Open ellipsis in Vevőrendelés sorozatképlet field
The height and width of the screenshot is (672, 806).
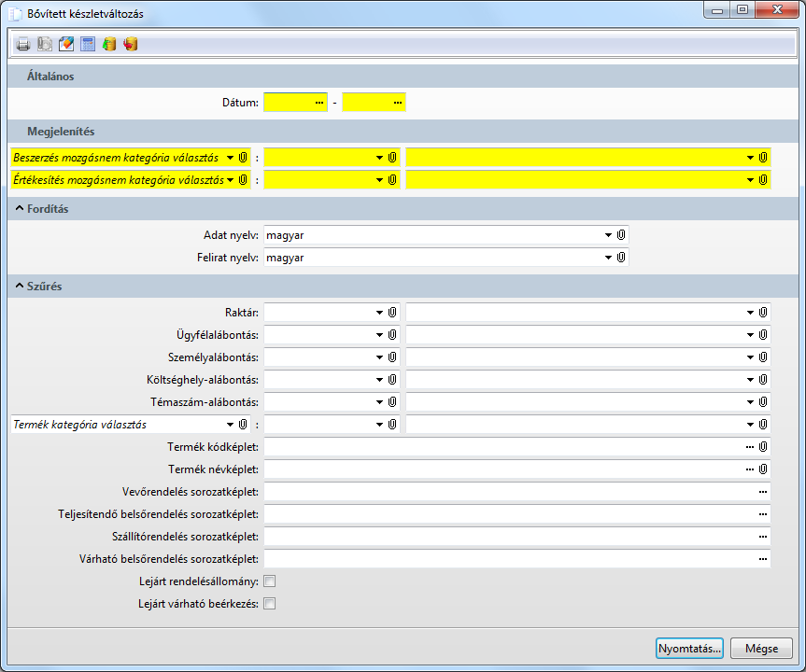click(763, 492)
